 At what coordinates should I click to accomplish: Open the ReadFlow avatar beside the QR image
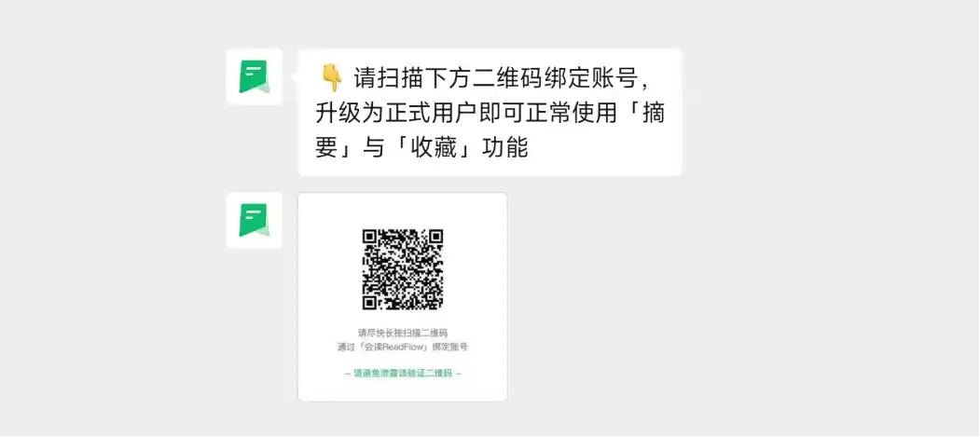[254, 220]
